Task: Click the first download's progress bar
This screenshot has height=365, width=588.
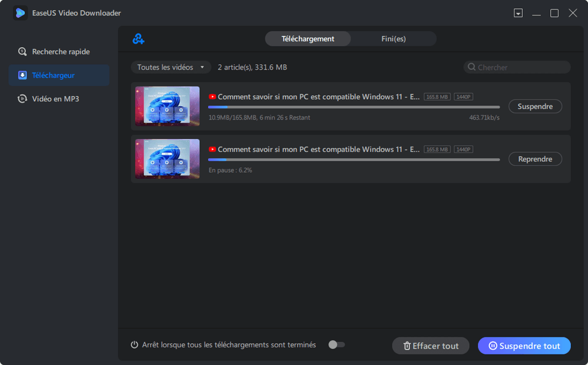Action: [354, 107]
